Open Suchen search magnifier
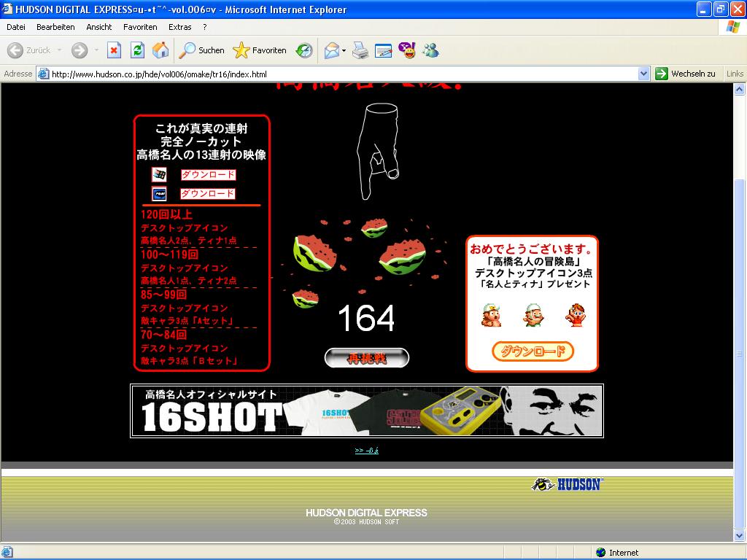747x560 pixels. [x=201, y=50]
